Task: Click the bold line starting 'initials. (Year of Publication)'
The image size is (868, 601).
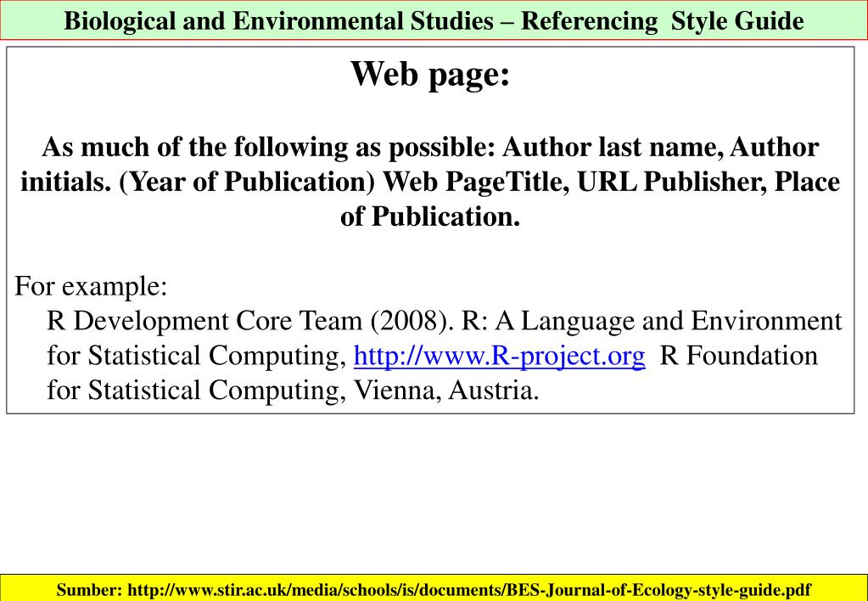Action: (430, 183)
